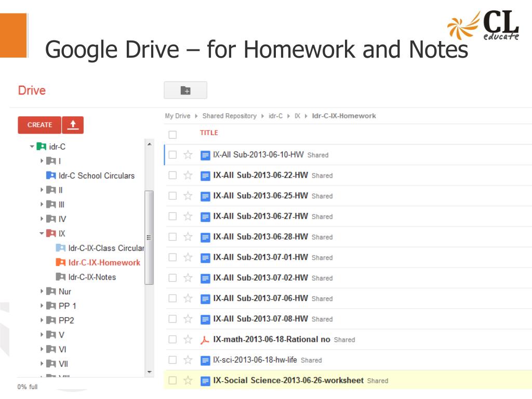Check the box for IX-All Sub-2013-06-22-HW

(x=172, y=175)
